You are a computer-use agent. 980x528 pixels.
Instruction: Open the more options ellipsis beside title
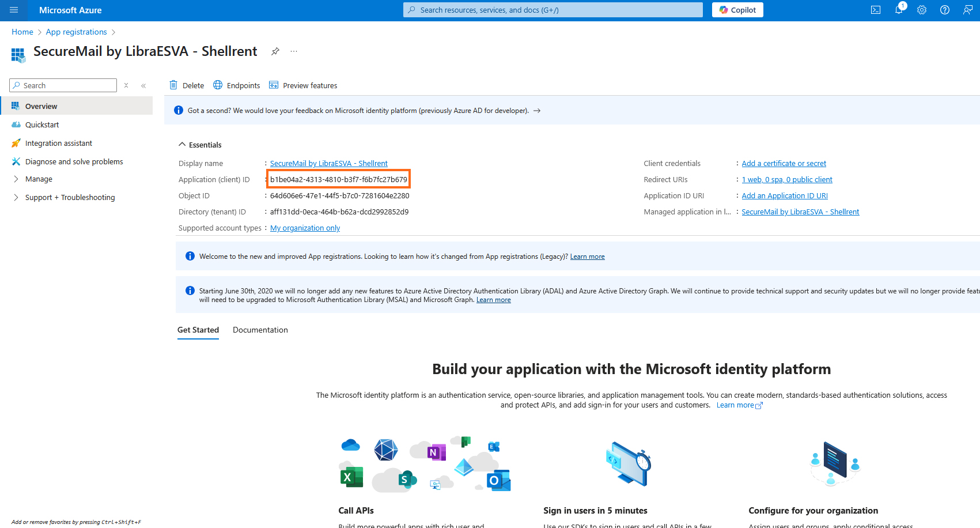pos(294,51)
